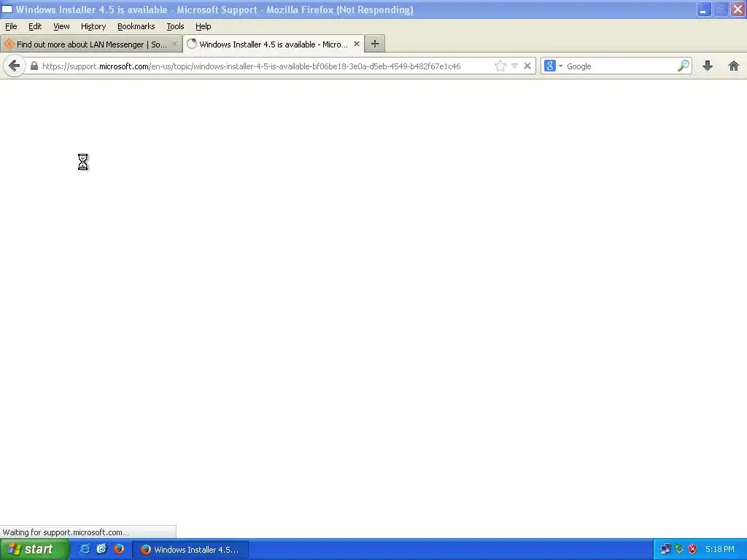Click the LAN Messenger tab favicon
This screenshot has height=560, width=747.
pos(9,44)
